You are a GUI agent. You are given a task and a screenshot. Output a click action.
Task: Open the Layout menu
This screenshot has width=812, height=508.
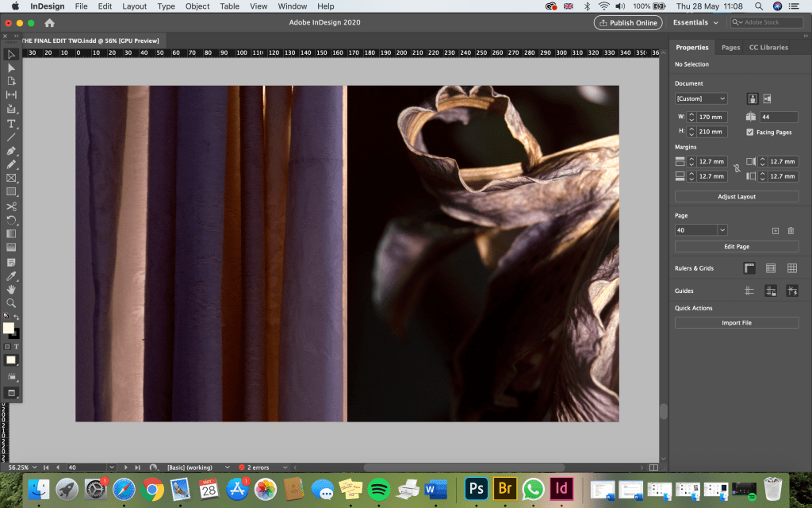134,6
